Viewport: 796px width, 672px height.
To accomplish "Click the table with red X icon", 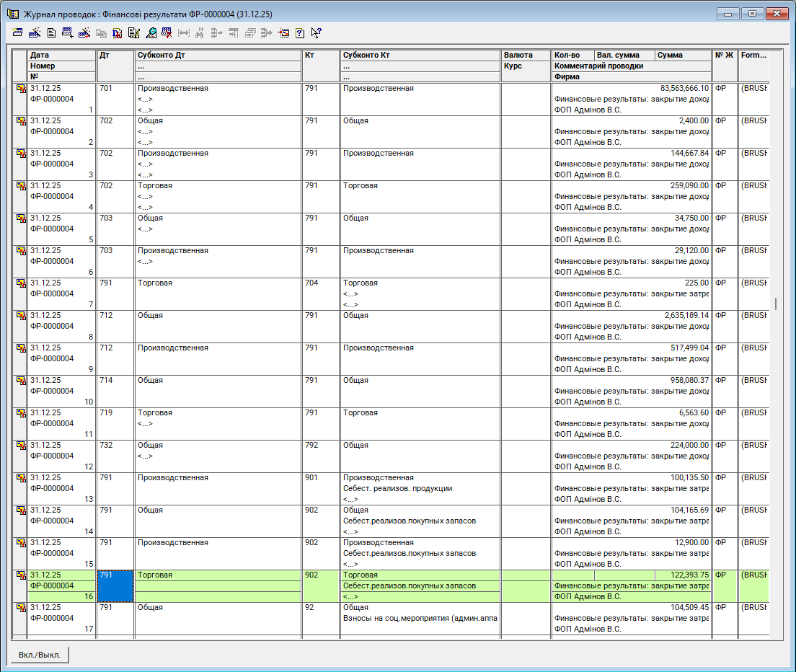I will (x=167, y=32).
